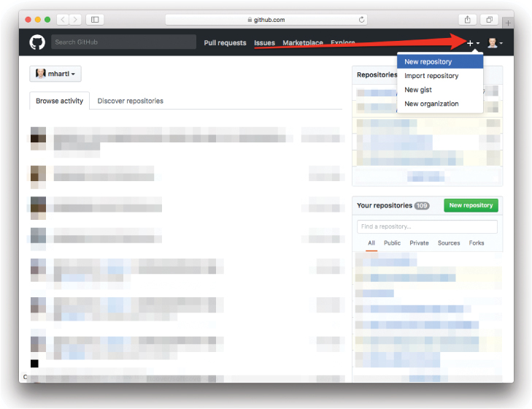Select New repository from dropdown menu
The height and width of the screenshot is (409, 532).
click(x=428, y=62)
